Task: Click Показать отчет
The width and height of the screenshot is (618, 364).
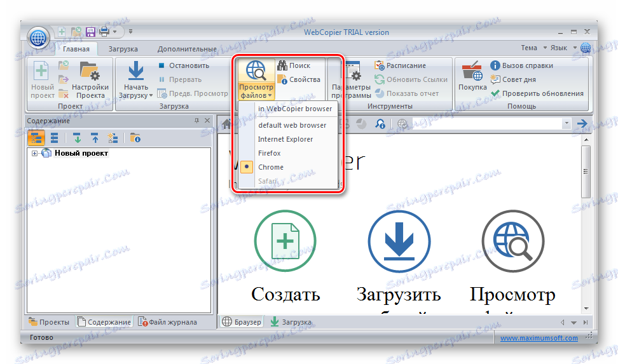Action: pos(407,94)
